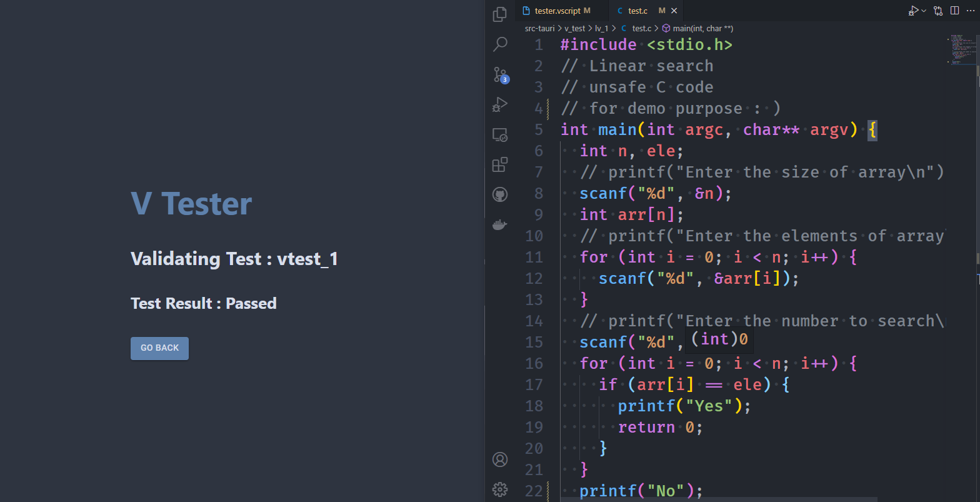Click the Run or Debug play icon

pyautogui.click(x=914, y=11)
